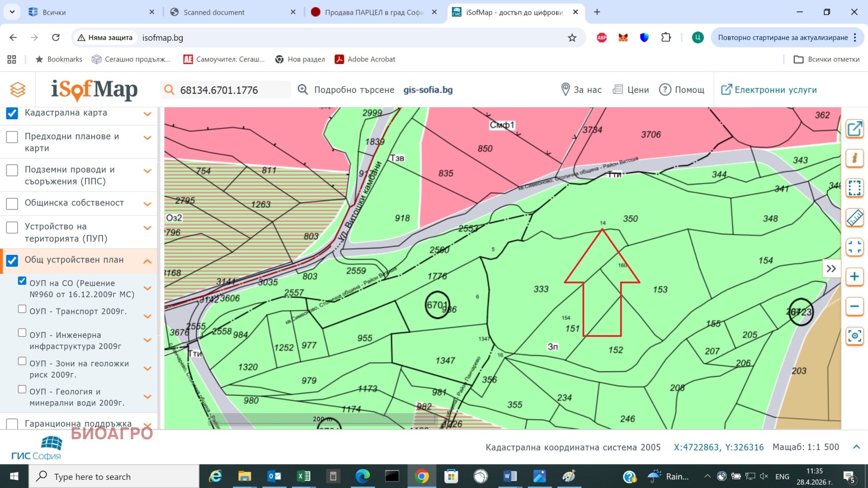Image resolution: width=868 pixels, height=488 pixels.
Task: Uncheck the Кадастрална карта layer
Action: click(11, 113)
